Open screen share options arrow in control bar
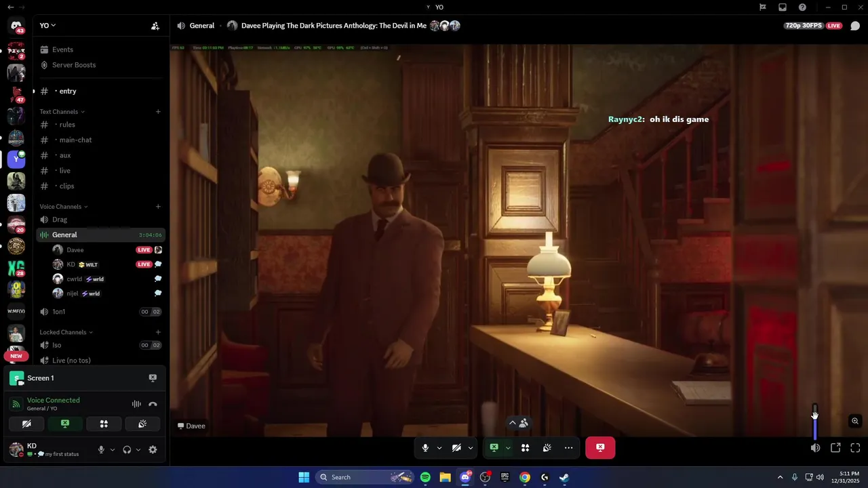The image size is (868, 488). [508, 447]
